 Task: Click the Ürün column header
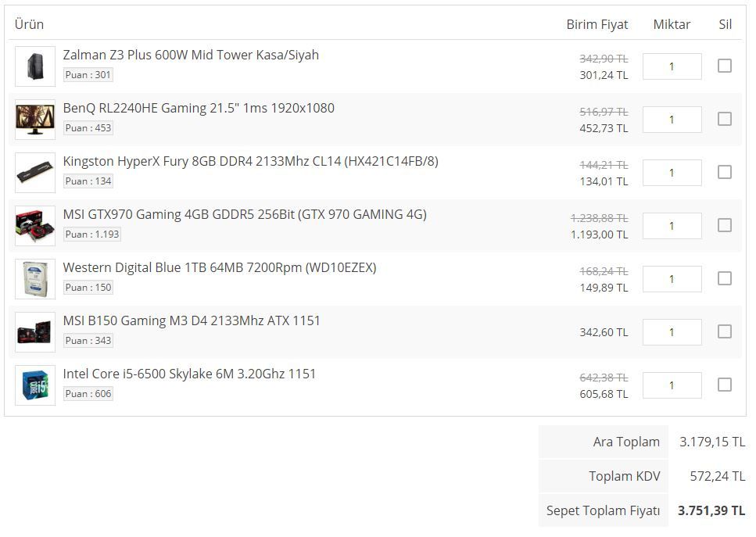pos(29,24)
